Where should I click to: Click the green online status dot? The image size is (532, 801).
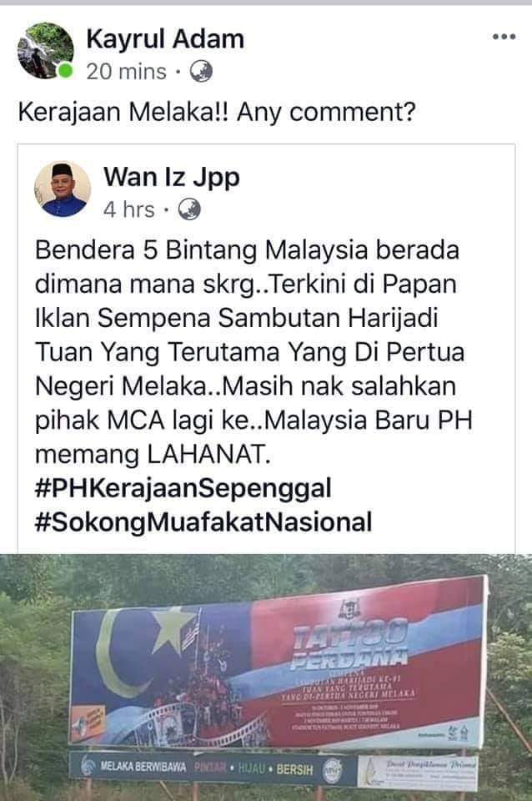point(65,71)
